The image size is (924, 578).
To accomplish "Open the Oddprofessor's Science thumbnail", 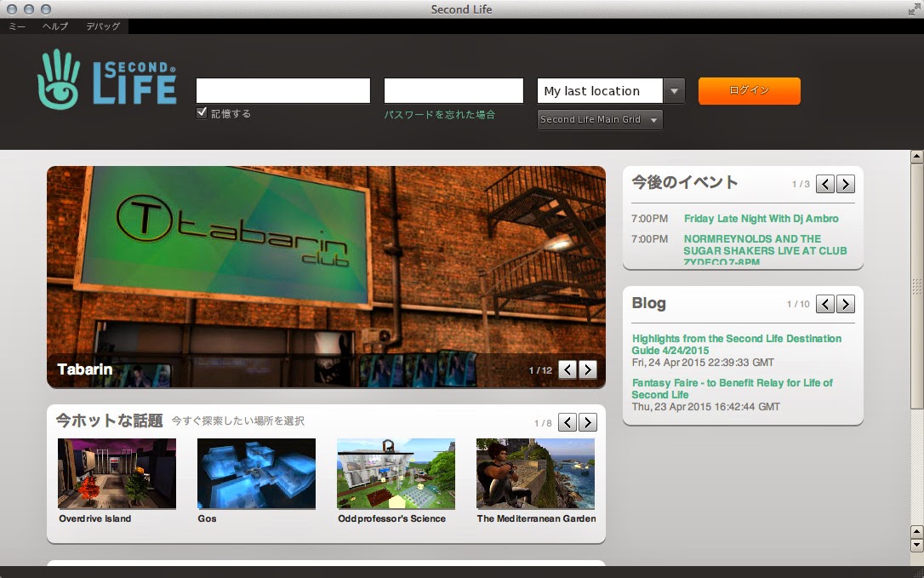I will click(x=396, y=473).
